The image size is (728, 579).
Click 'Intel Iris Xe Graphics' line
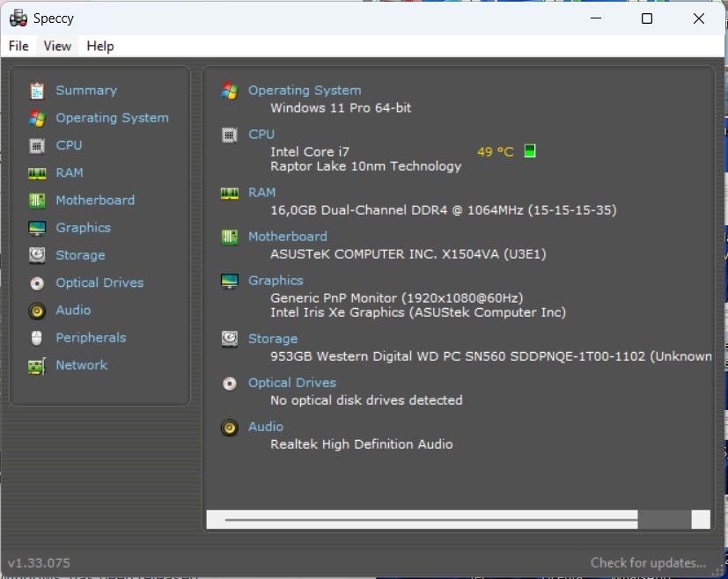(418, 312)
